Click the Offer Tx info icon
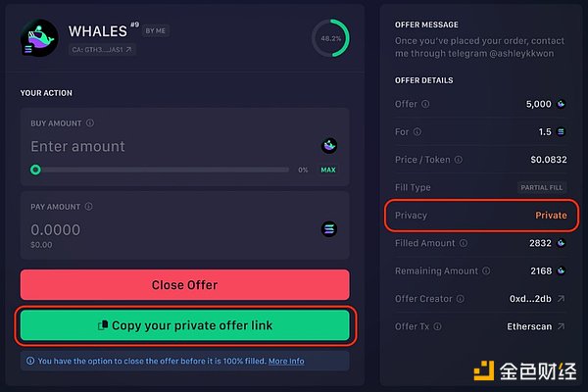Viewport: 588px width, 392px height. coord(436,325)
